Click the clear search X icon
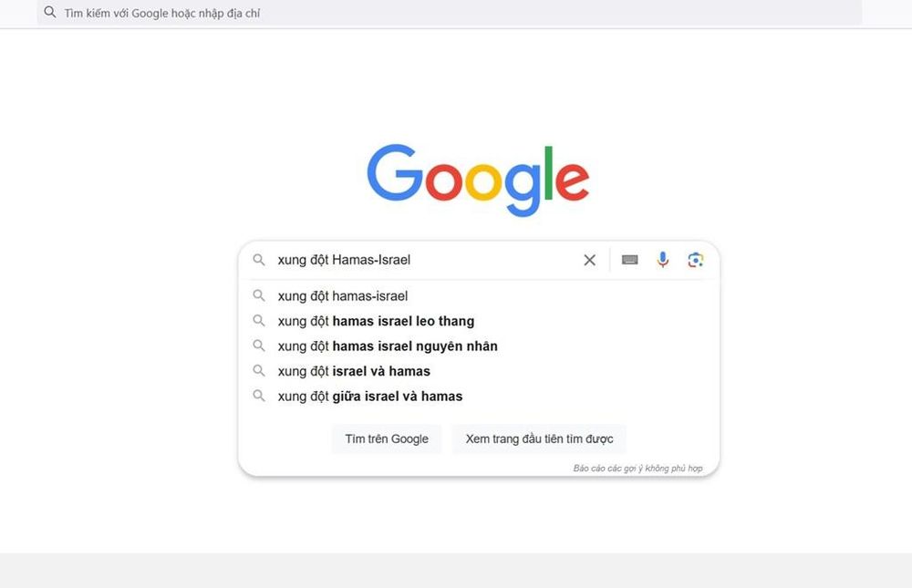The image size is (912, 588). (589, 260)
